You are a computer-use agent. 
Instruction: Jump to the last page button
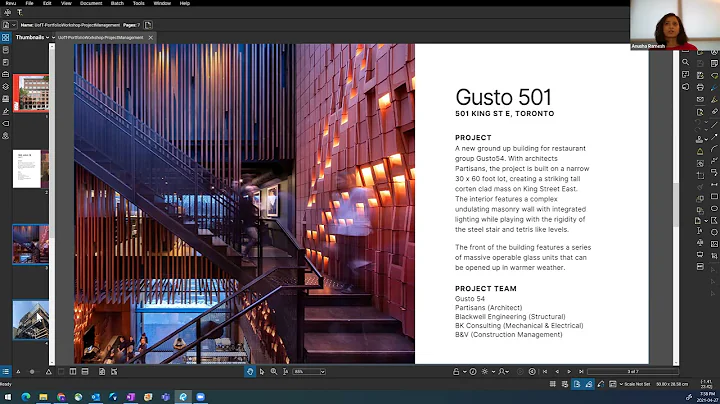[x=581, y=371]
